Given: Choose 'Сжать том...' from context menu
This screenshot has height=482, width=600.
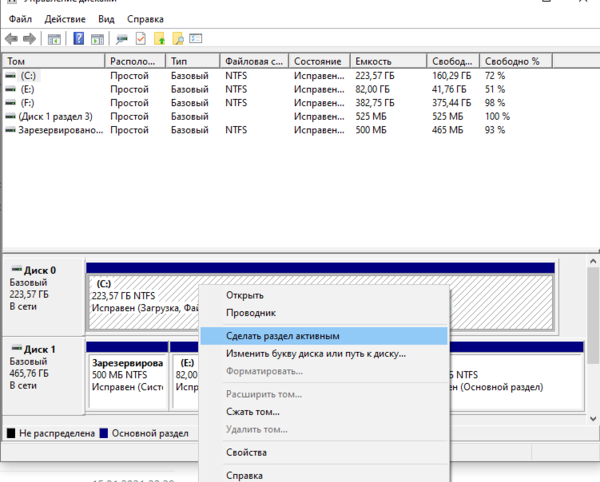Looking at the screenshot, I should pyautogui.click(x=253, y=411).
